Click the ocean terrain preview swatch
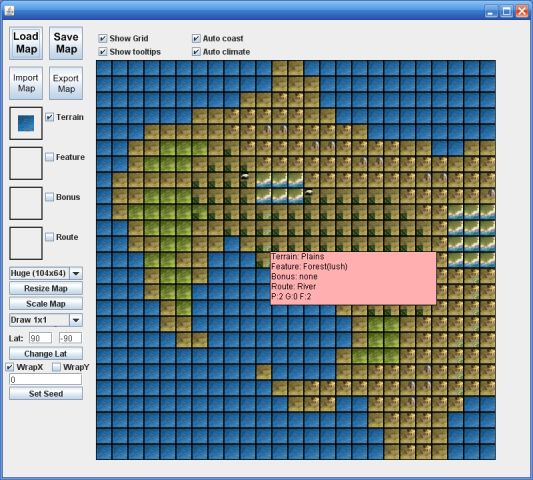533x480 pixels. 26,123
